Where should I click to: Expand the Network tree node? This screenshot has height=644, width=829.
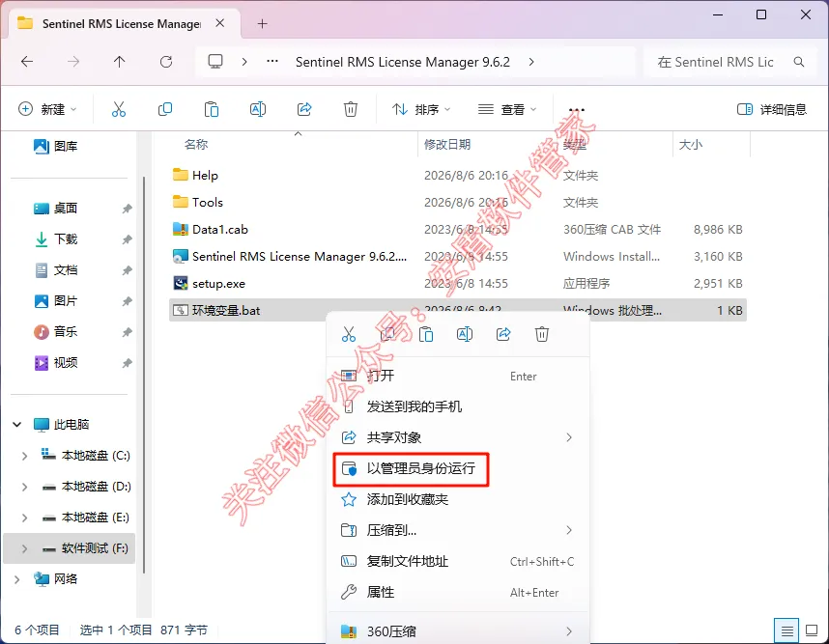pos(17,579)
